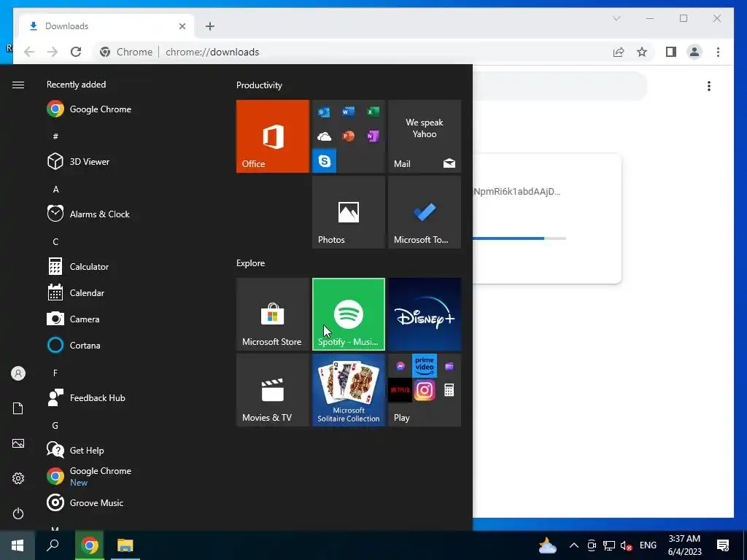Open Skype icon in Office folder tile
The width and height of the screenshot is (747, 560).
324,161
